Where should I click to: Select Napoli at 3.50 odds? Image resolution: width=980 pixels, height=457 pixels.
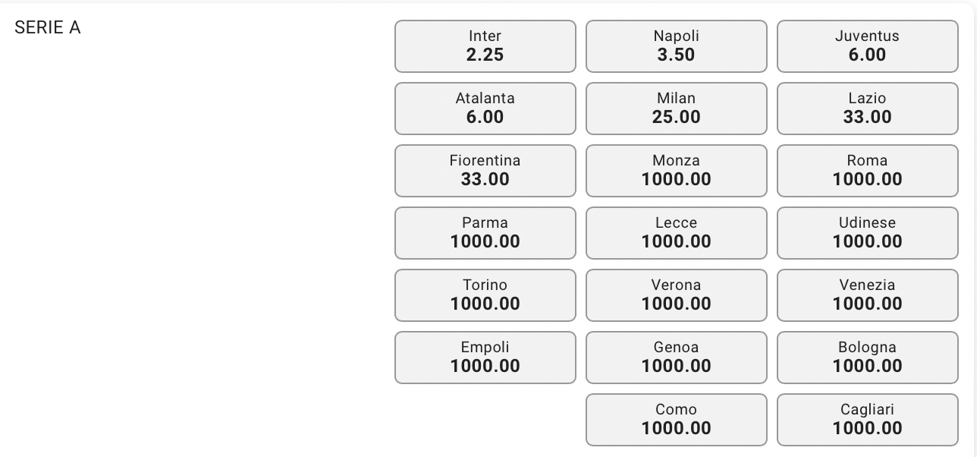(677, 46)
